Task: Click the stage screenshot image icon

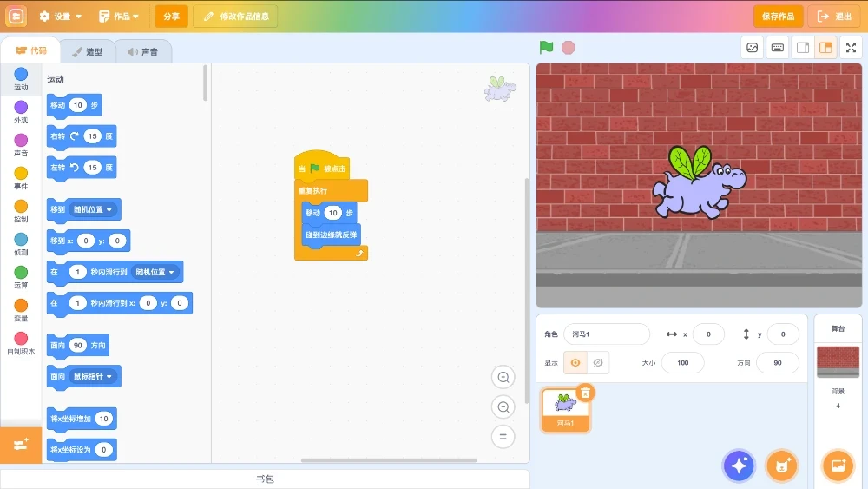Action: pos(753,48)
